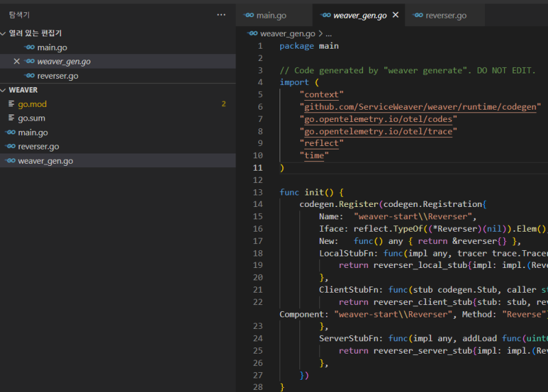Expand the breadcrumb ellipsis after weaver_gen.go
This screenshot has height=392, width=548.
[328, 33]
